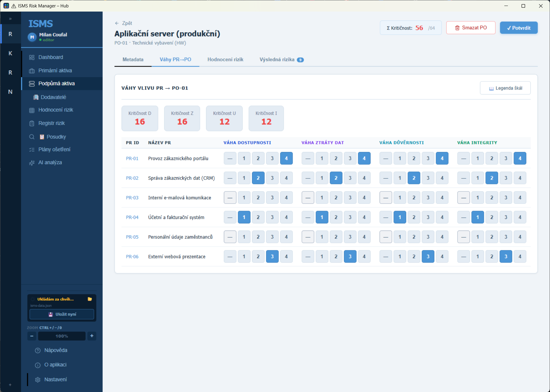This screenshot has height=392, width=550.
Task: Click the search magnifier icon near Posudky
Action: coord(32,137)
